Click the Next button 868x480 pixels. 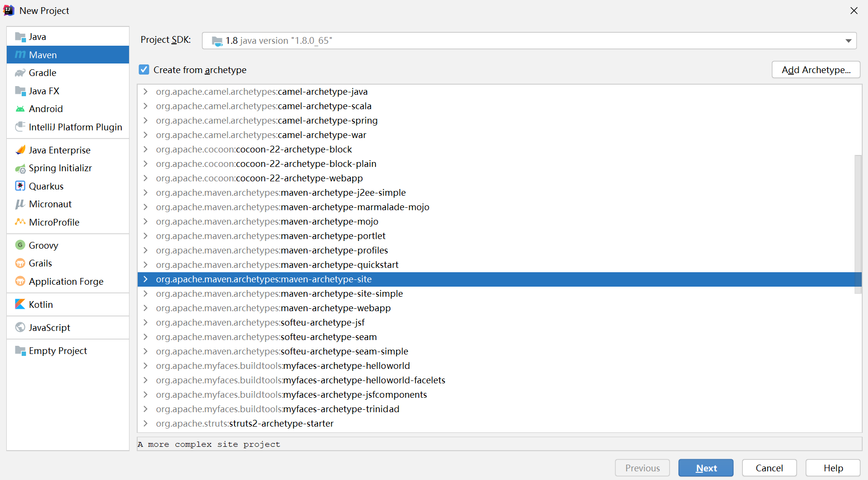tap(706, 468)
